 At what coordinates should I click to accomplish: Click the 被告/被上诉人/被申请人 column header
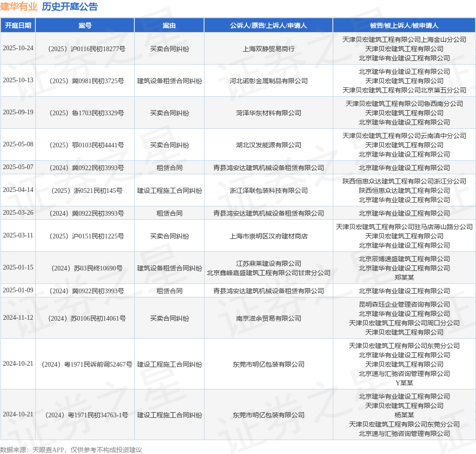(x=404, y=26)
